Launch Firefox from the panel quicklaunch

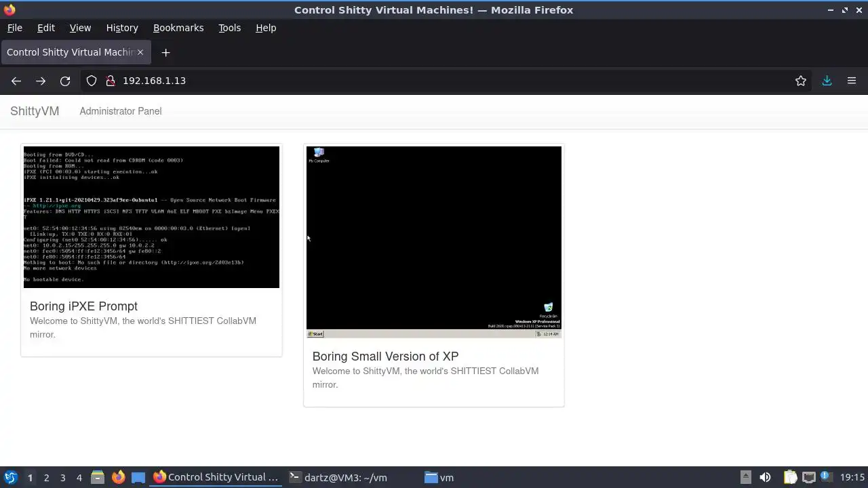118,477
